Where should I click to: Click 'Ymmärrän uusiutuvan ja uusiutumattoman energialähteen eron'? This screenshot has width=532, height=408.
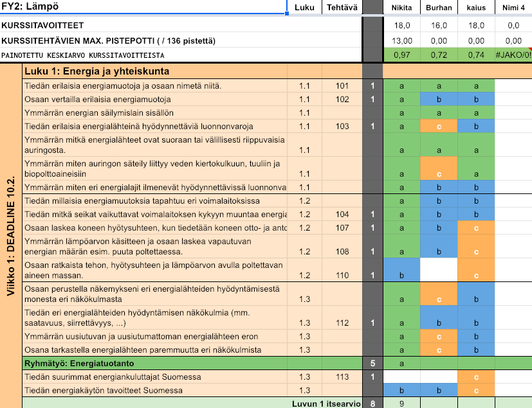coord(155,336)
